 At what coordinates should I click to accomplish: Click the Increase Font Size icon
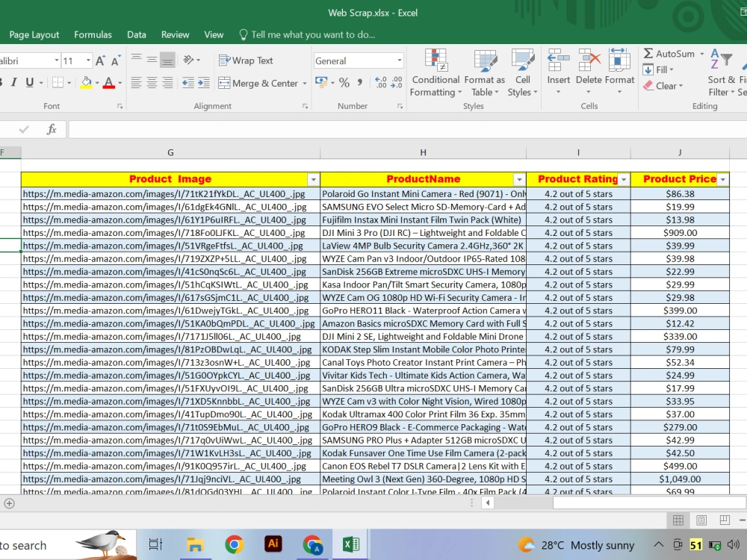click(x=100, y=60)
